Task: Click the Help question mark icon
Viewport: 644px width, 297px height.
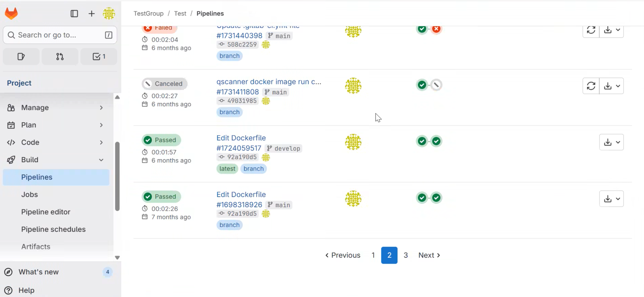Action: [8, 290]
